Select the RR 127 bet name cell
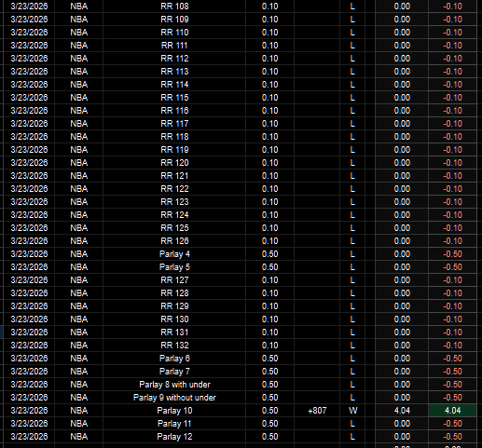482x448 pixels. (174, 280)
